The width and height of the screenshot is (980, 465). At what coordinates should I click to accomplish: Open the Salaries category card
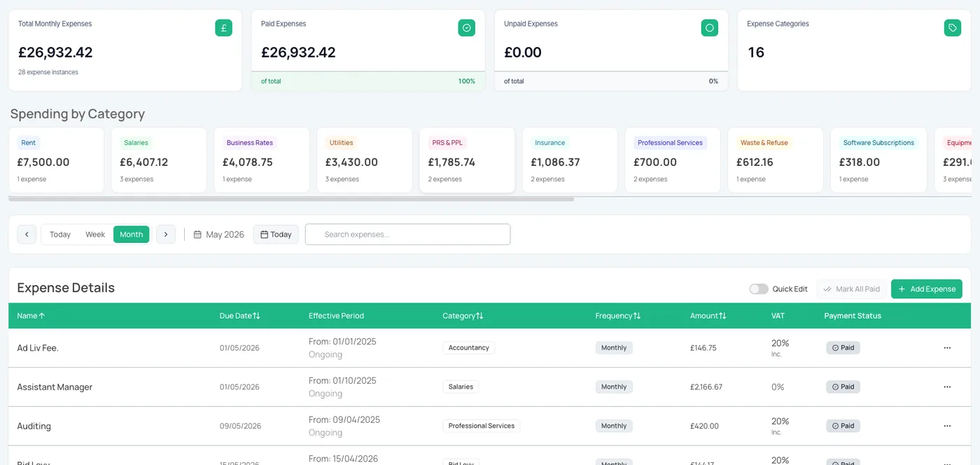159,160
